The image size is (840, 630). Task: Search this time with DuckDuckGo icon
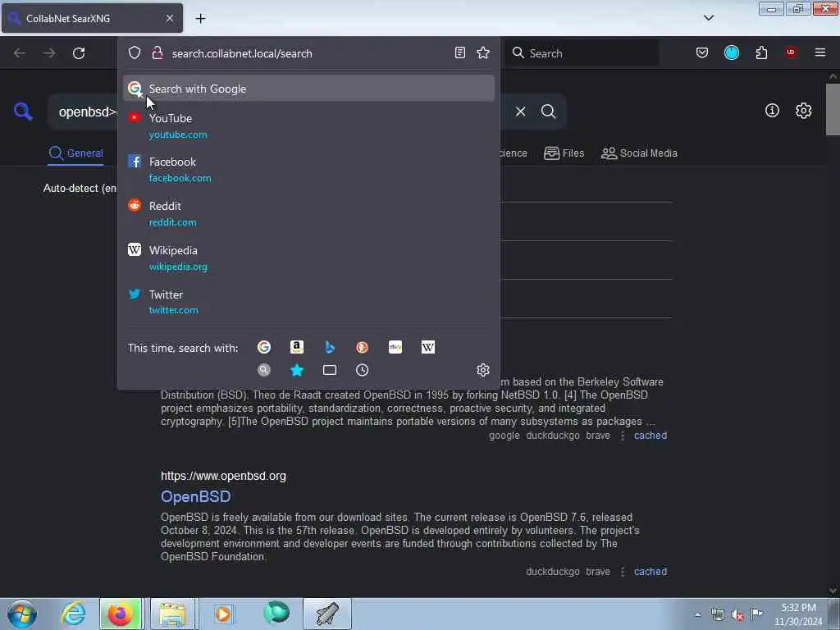(x=362, y=347)
